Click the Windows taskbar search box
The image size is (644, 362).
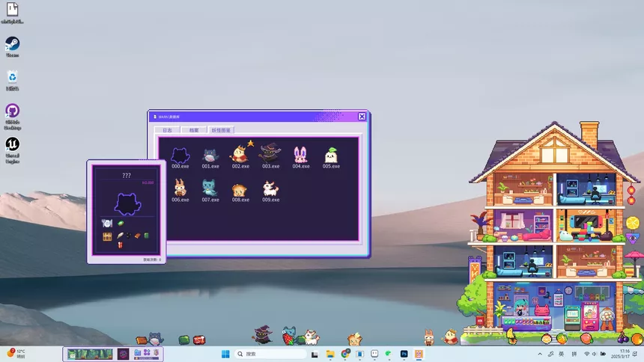pos(270,354)
